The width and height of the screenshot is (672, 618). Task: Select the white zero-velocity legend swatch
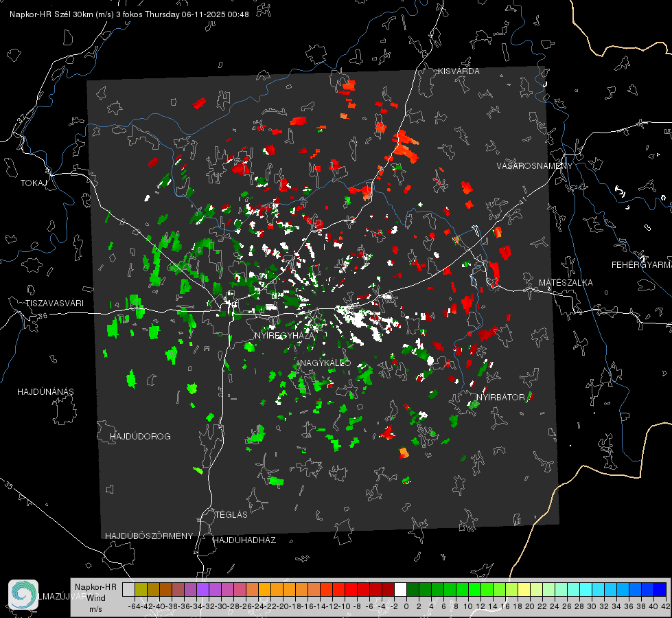(x=400, y=589)
